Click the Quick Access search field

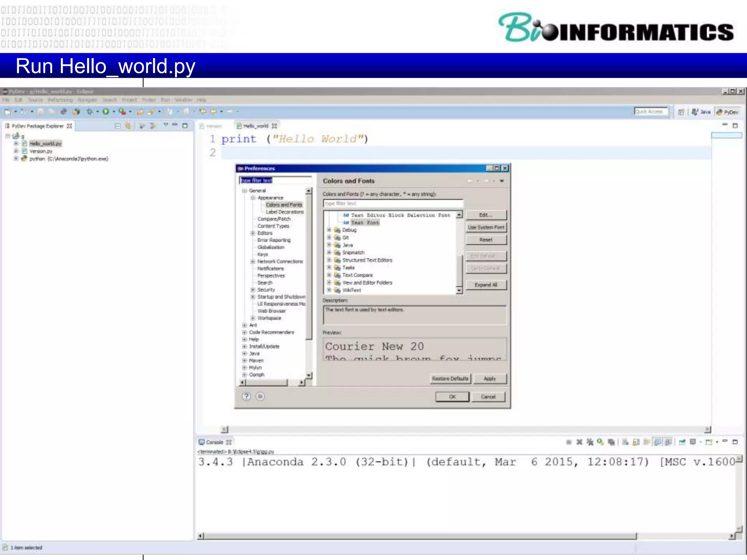651,112
